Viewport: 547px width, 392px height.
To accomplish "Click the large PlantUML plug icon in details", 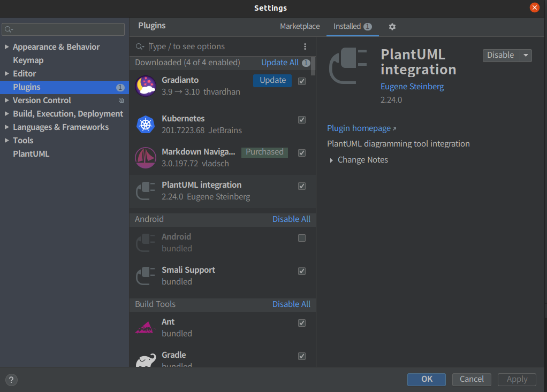I will pos(348,66).
